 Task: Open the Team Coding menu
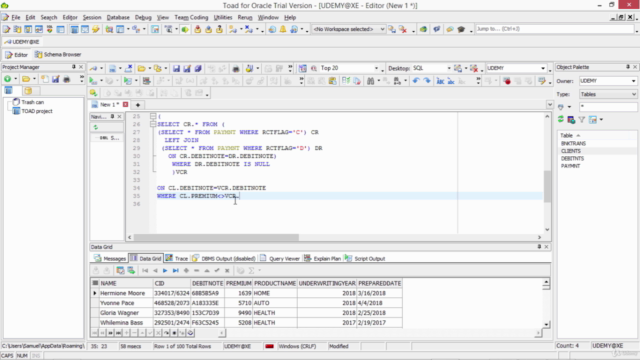pos(191,18)
